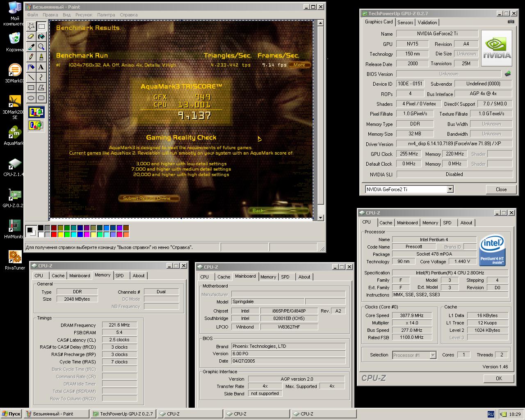Select the Free-form select tool in Paint
The width and height of the screenshot is (525, 420).
point(31,27)
